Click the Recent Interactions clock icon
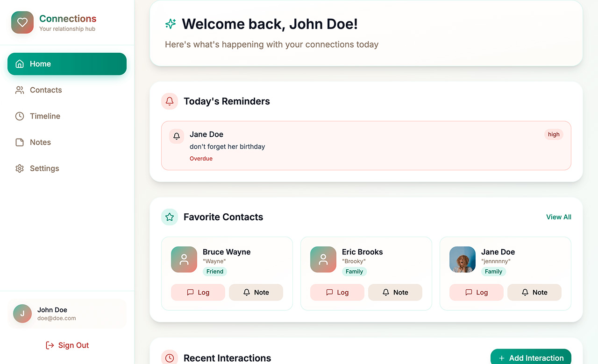 tap(169, 357)
